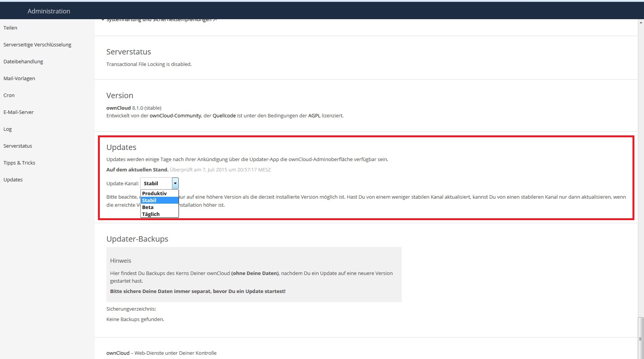The width and height of the screenshot is (644, 359).
Task: Open the AGPL license link
Action: (x=314, y=115)
